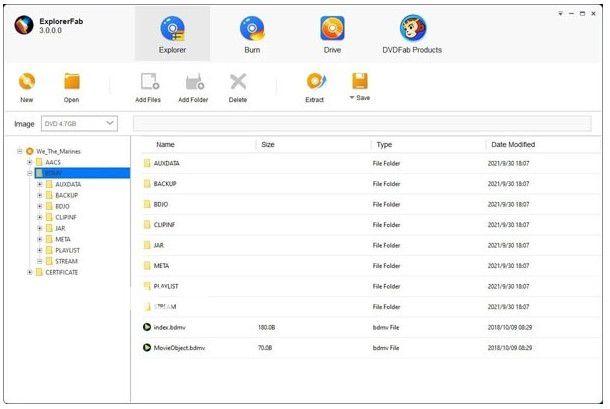610x409 pixels.
Task: Click the MovieObject.bdmv file icon
Action: coord(147,347)
